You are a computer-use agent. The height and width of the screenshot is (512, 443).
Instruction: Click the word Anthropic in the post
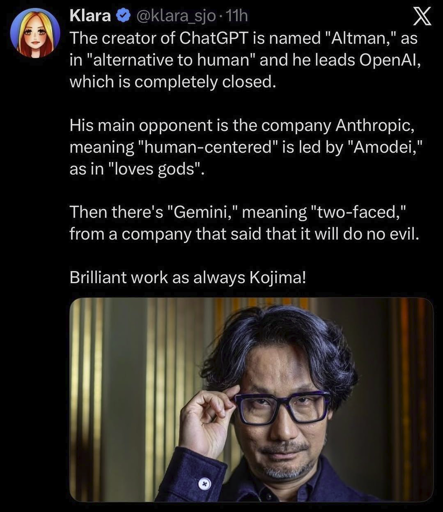click(x=376, y=125)
